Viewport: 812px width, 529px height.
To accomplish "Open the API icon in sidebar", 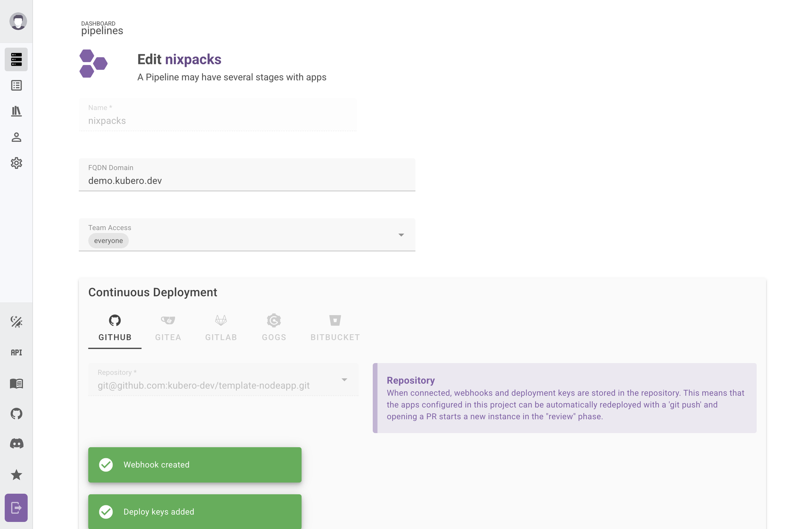I will pos(16,353).
